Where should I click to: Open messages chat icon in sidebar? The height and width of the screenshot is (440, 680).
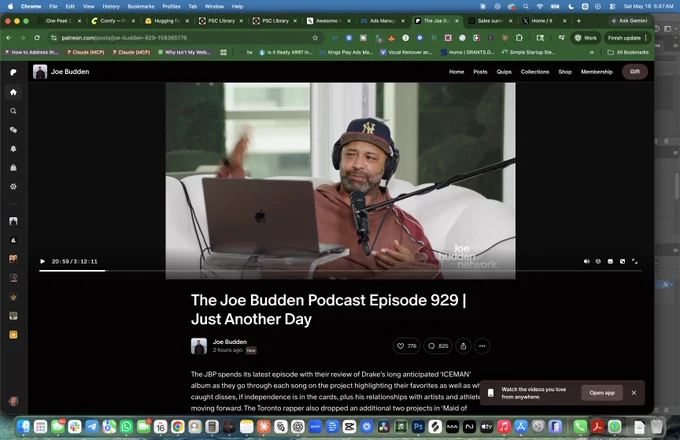pos(13,130)
